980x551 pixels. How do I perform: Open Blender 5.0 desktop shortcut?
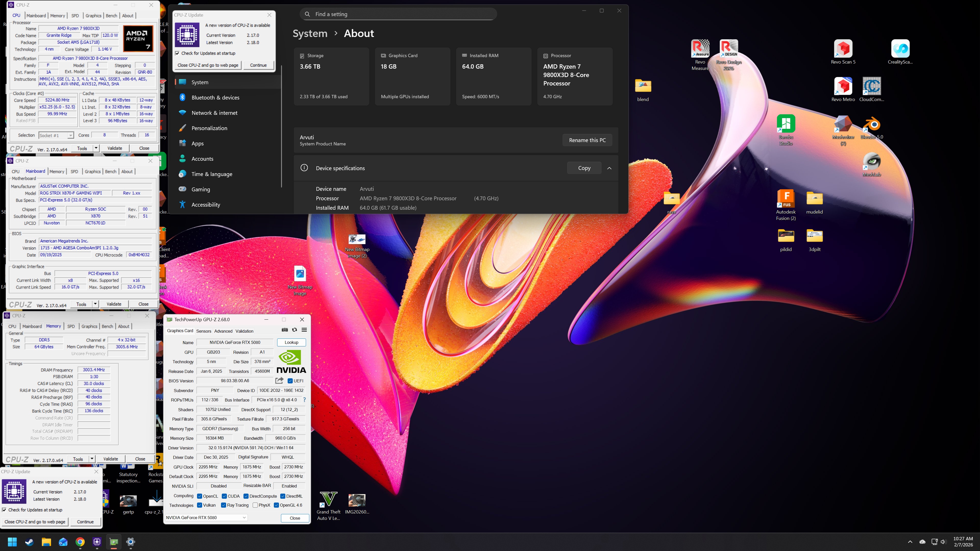click(x=872, y=124)
